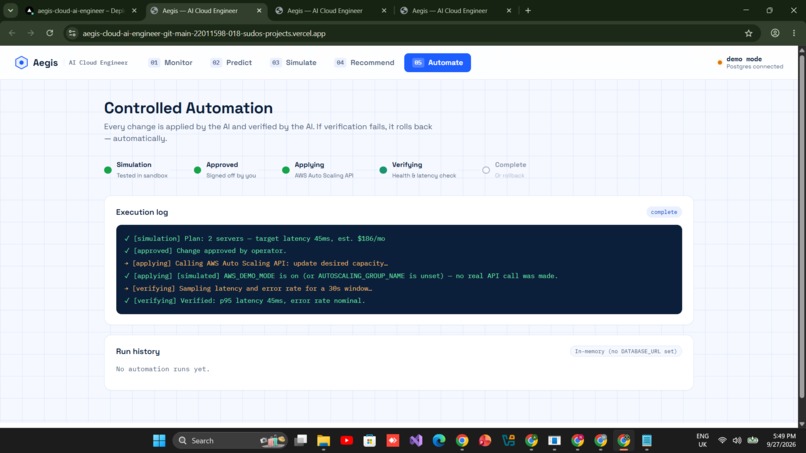Click the browser forward arrow
This screenshot has height=453, width=806.
click(x=31, y=33)
